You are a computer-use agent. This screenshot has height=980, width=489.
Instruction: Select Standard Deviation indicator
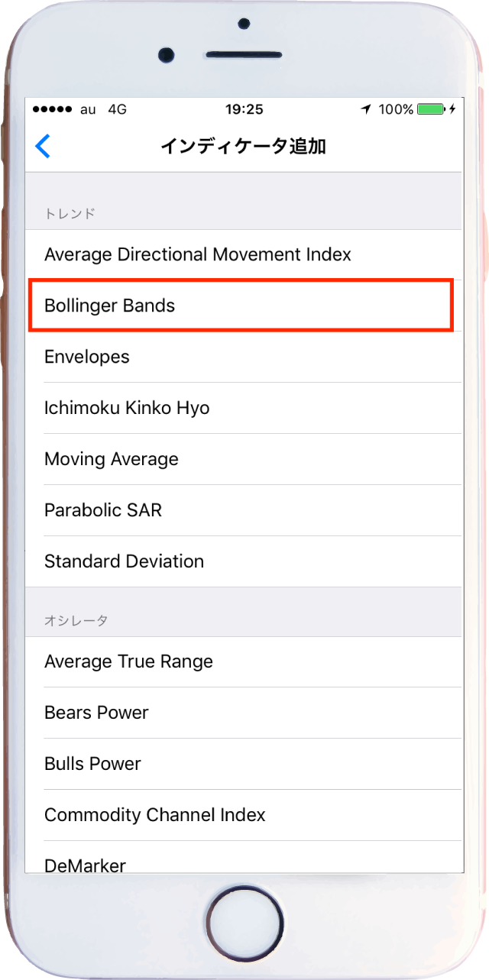[x=124, y=561]
